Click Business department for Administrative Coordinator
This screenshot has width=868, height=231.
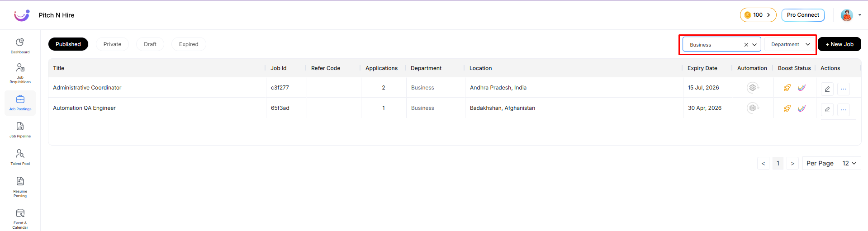click(x=422, y=88)
